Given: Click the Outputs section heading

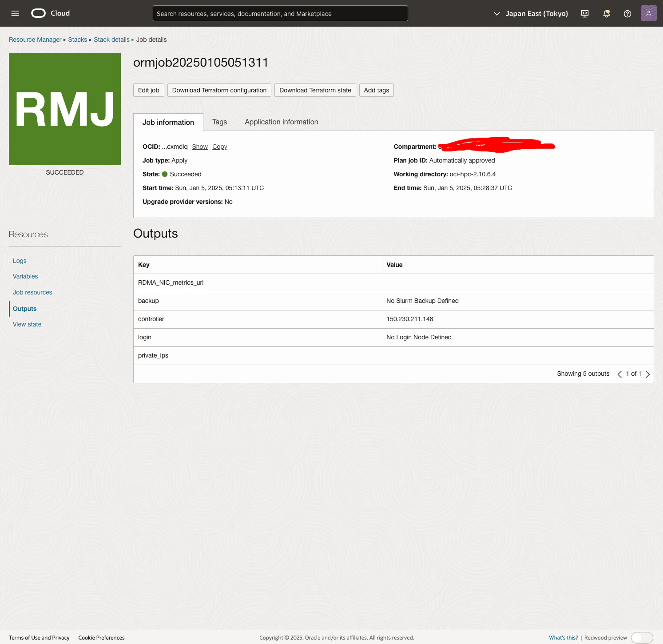Looking at the screenshot, I should pos(155,234).
